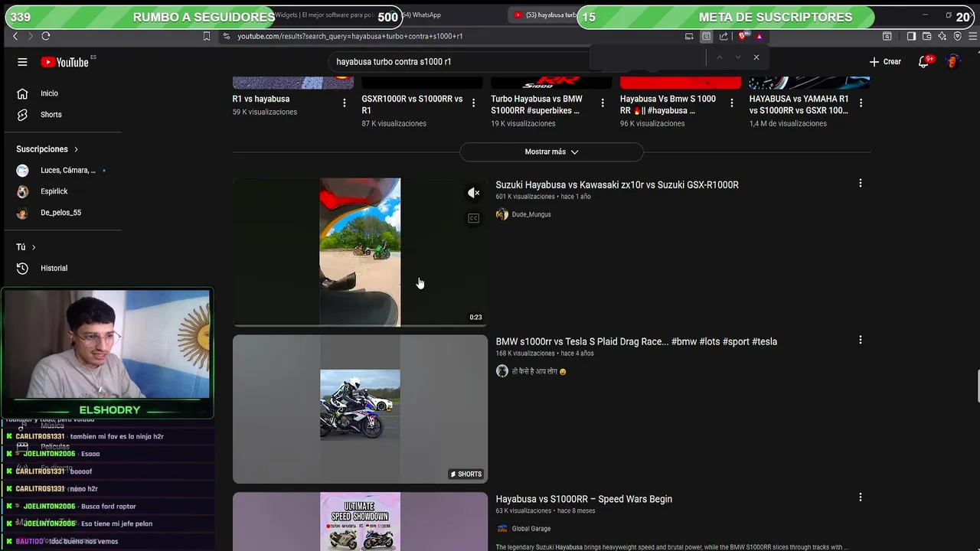Open the Brave Wallet icon
The image size is (980, 551).
click(x=926, y=36)
